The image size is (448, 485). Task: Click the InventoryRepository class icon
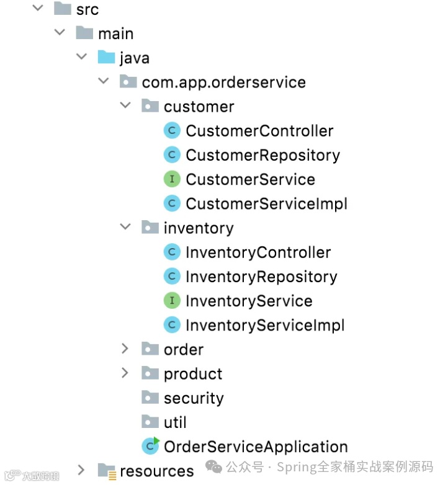[x=171, y=277]
